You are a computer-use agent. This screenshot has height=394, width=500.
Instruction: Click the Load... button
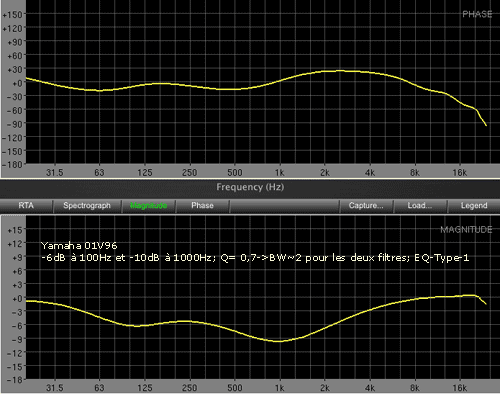pos(420,206)
